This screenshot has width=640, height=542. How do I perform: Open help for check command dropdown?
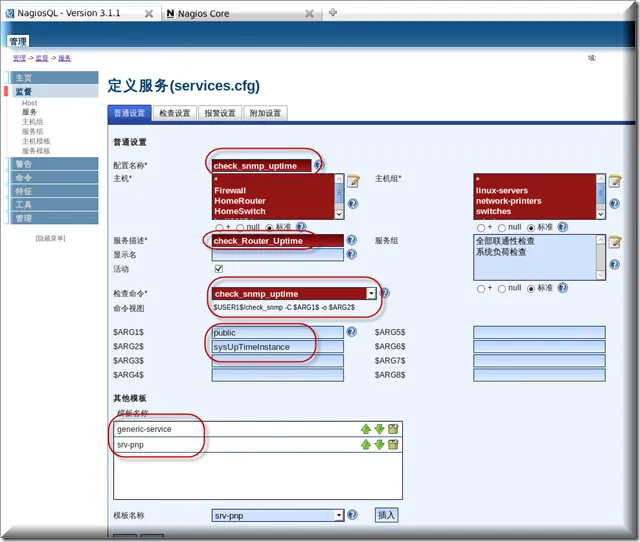click(x=384, y=293)
